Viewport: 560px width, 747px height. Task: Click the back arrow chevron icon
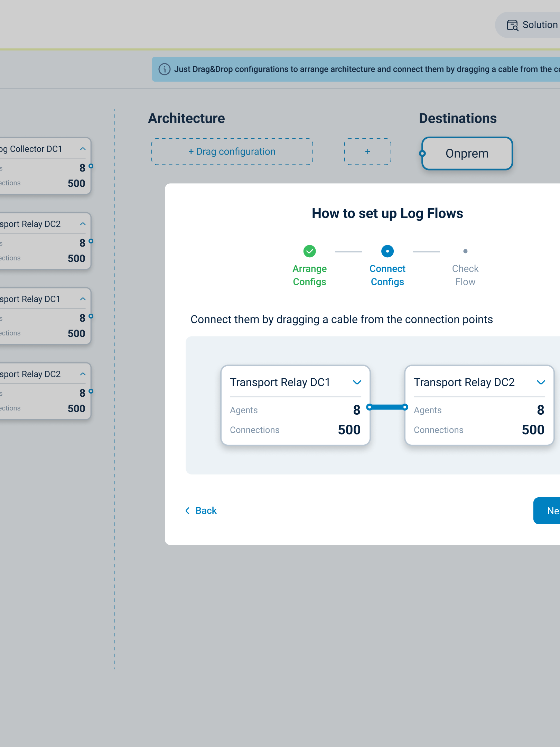coord(187,511)
